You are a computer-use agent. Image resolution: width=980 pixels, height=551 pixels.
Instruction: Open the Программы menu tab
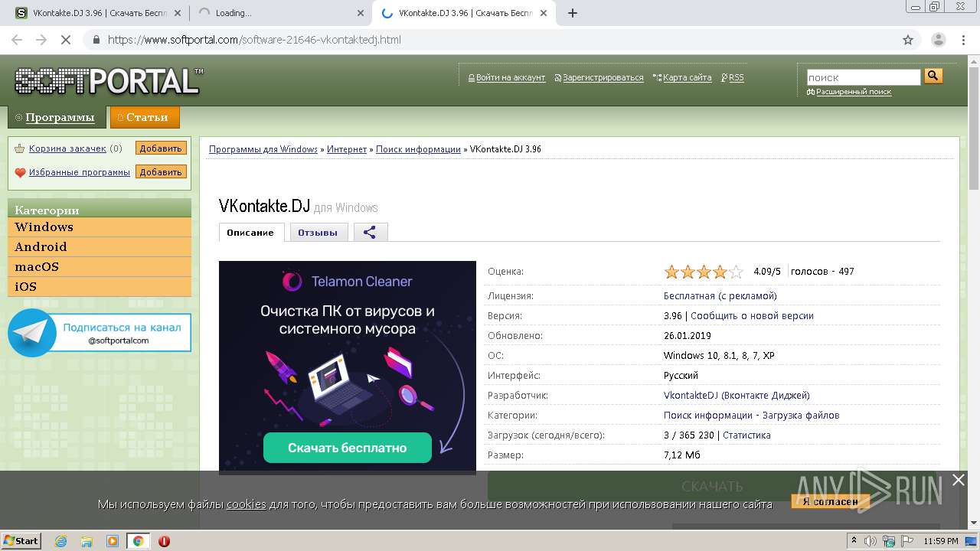click(x=56, y=117)
